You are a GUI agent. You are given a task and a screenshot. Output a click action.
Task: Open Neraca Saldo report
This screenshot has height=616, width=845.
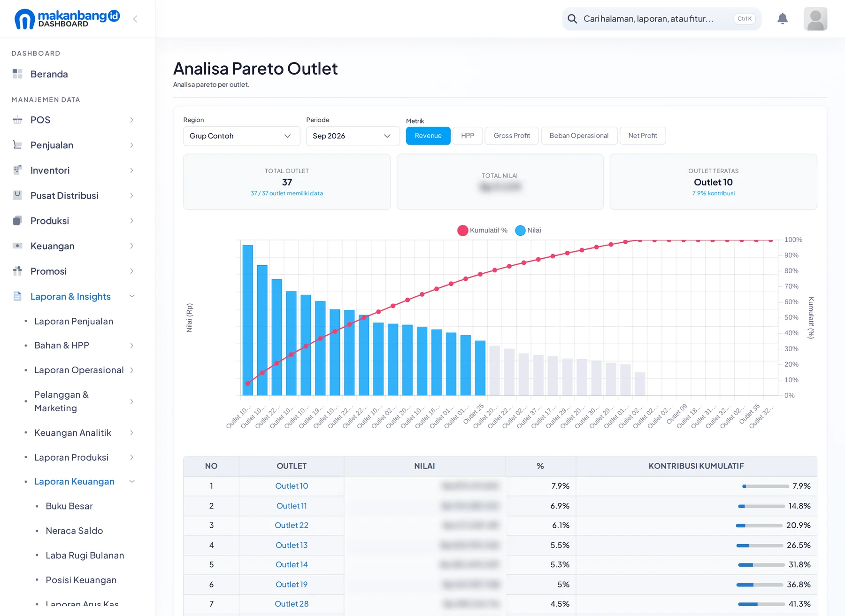[x=74, y=531]
